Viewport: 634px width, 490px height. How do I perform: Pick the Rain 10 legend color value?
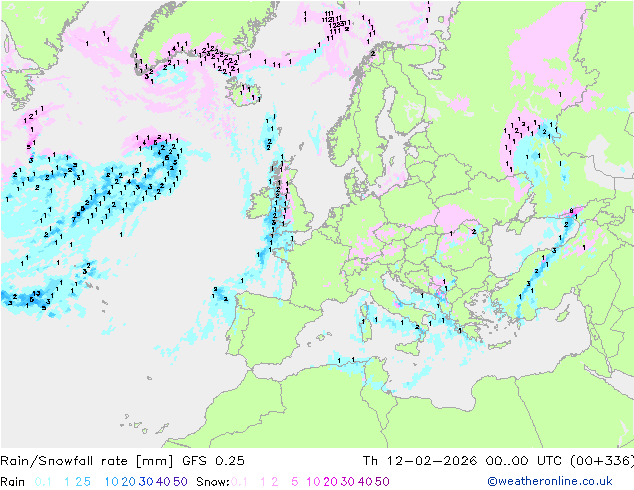(x=111, y=482)
